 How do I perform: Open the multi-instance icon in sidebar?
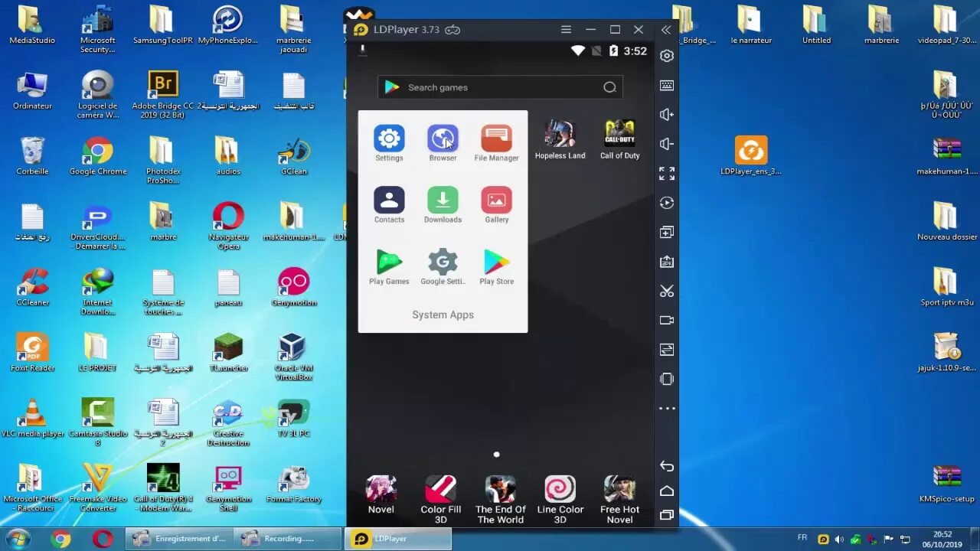click(x=667, y=232)
